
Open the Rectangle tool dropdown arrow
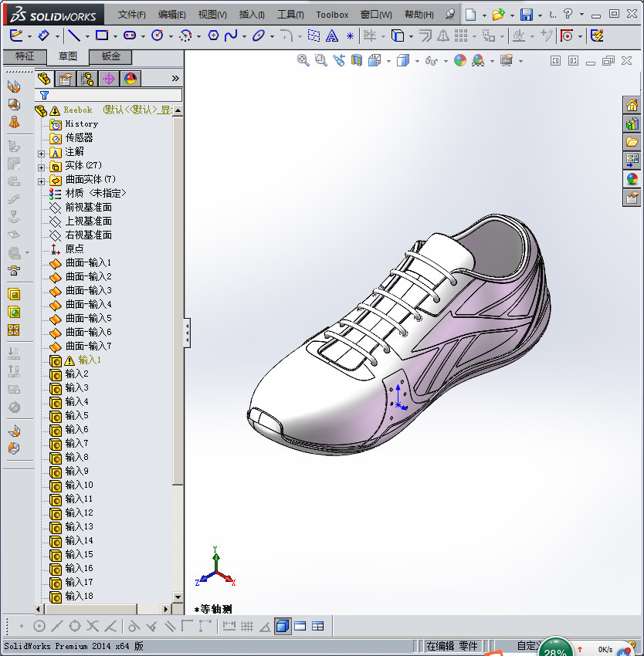(115, 36)
